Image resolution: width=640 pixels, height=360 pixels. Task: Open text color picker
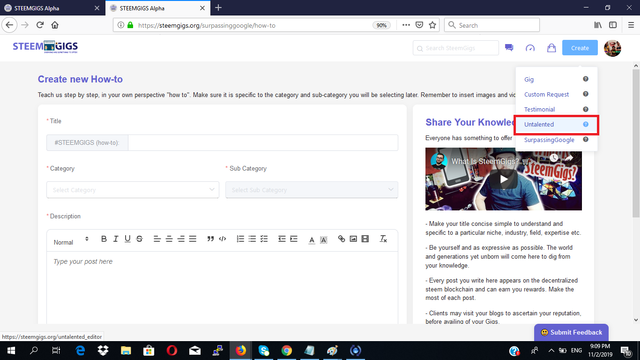click(311, 240)
